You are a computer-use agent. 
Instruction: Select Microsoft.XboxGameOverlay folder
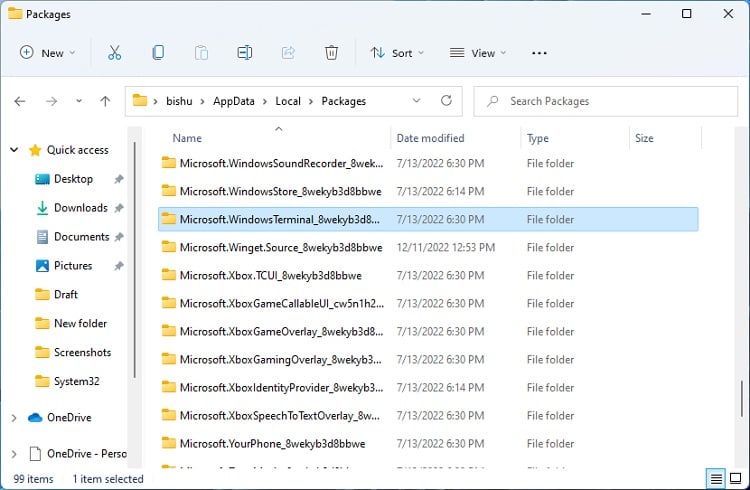[428, 331]
